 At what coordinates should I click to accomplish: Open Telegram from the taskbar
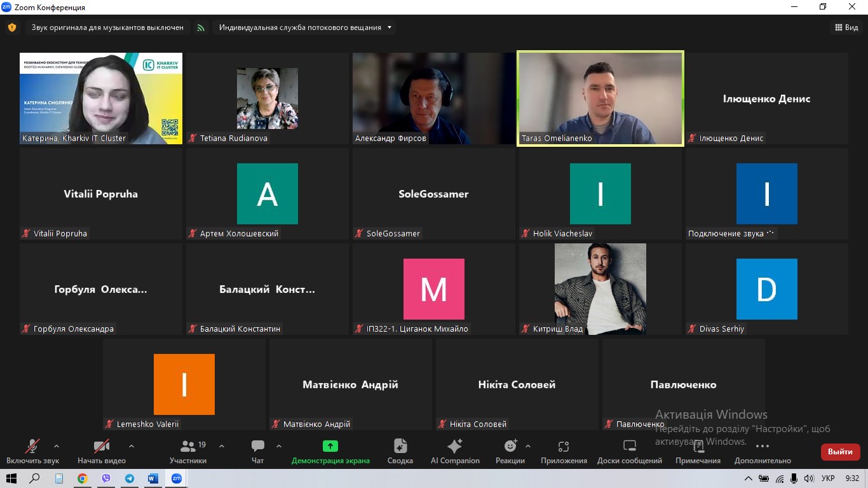pyautogui.click(x=130, y=478)
